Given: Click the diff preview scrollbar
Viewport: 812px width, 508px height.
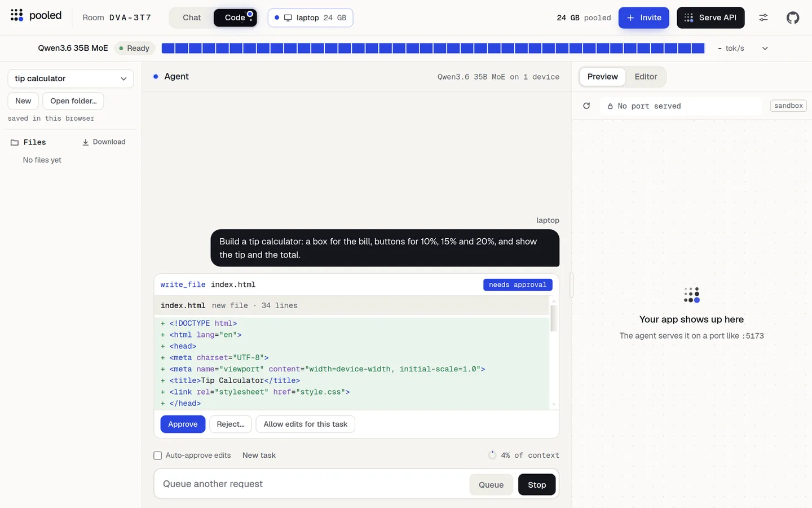Looking at the screenshot, I should [554, 318].
